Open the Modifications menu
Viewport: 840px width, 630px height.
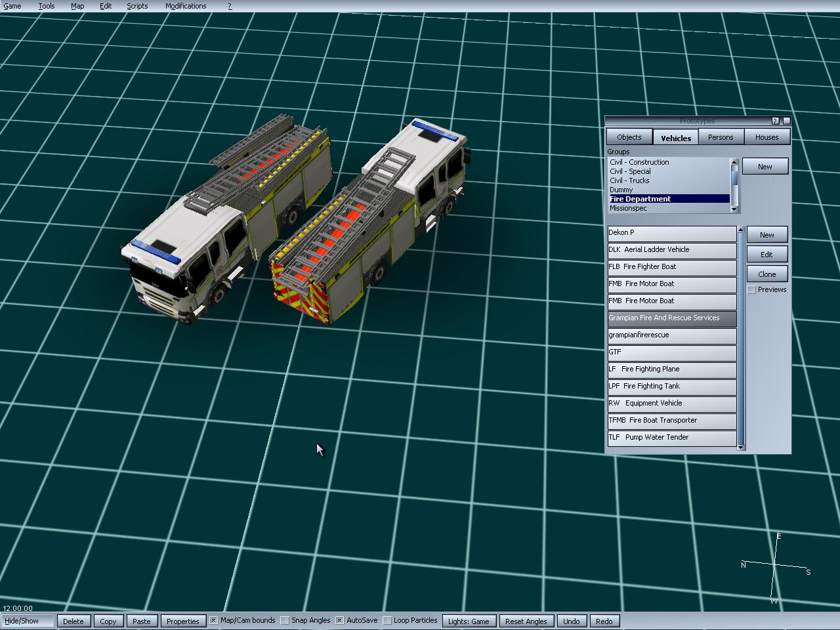click(x=186, y=6)
